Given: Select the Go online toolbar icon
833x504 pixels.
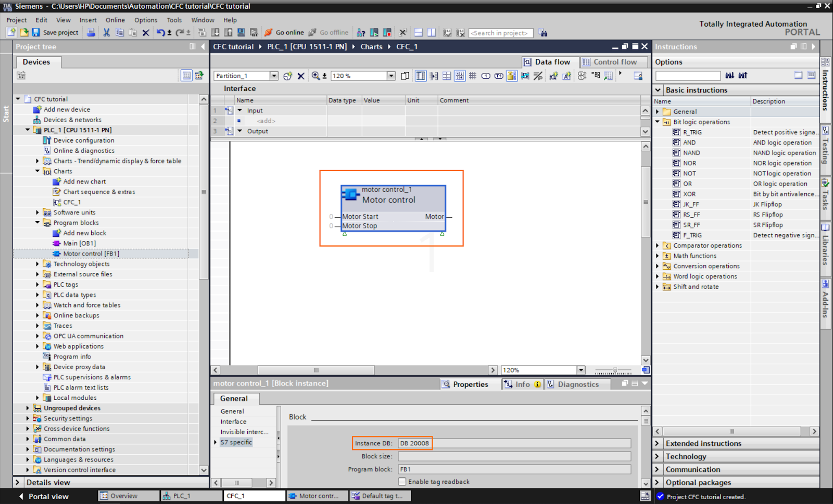Looking at the screenshot, I should (284, 32).
